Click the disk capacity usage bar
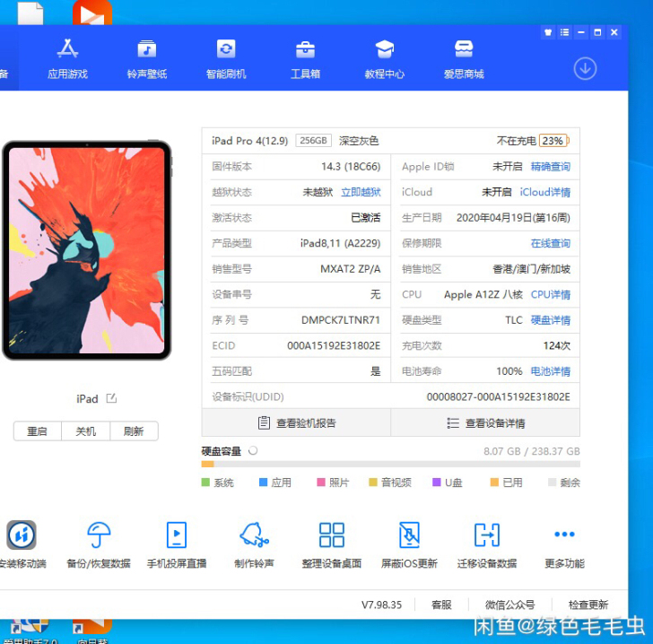This screenshot has width=653, height=644. (x=391, y=464)
